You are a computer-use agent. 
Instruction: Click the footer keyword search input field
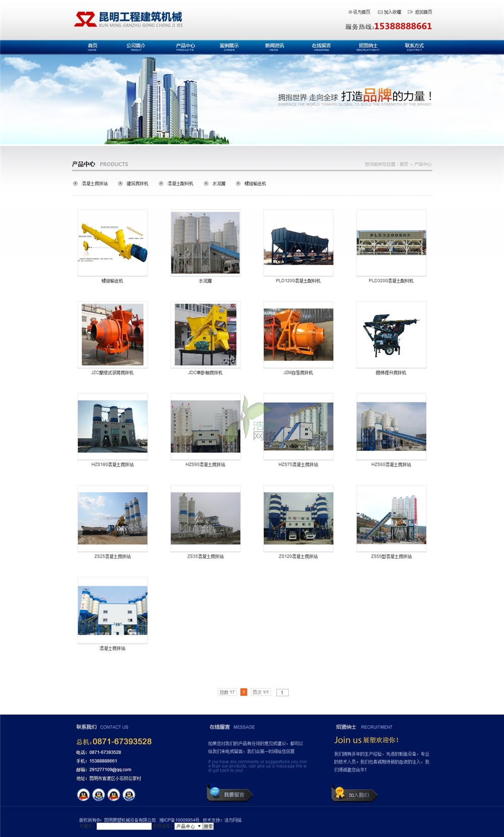124,826
